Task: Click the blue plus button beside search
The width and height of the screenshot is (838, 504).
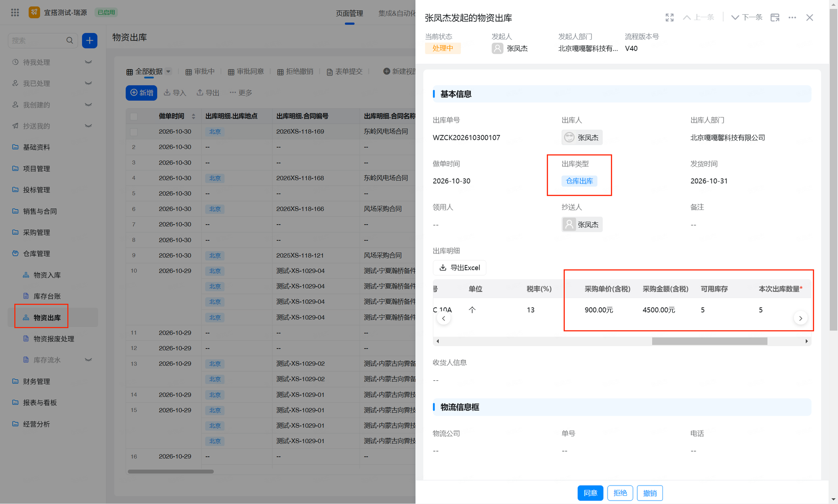Action: (x=90, y=41)
